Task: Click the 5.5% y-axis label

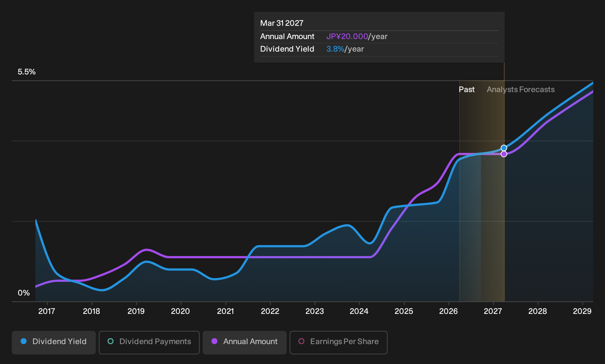Action: coord(27,72)
